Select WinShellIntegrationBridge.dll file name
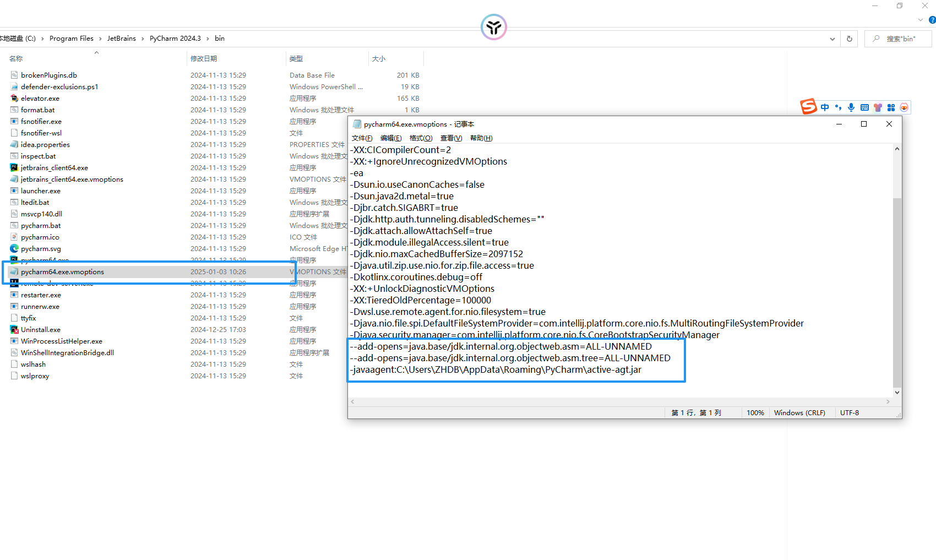Viewport: 936px width, 560px height. tap(67, 352)
